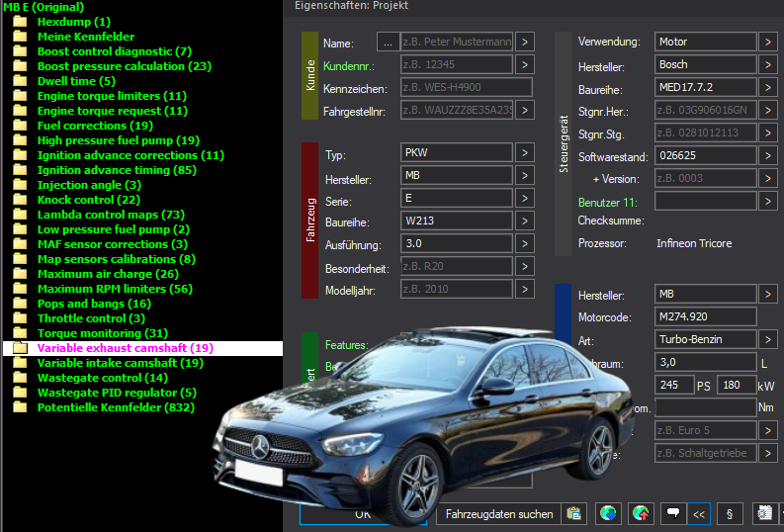Click the document settings icon at bottom right
The image size is (784, 532).
[x=764, y=513]
